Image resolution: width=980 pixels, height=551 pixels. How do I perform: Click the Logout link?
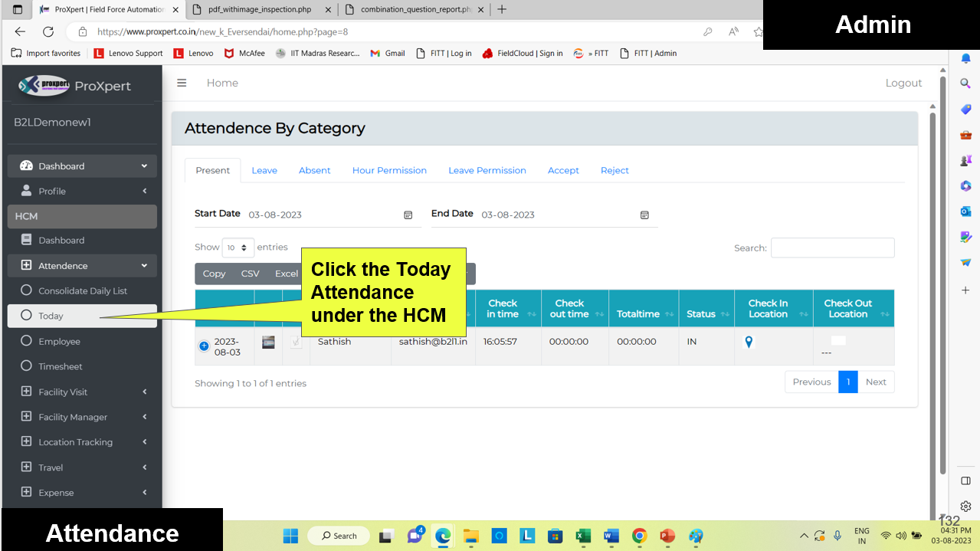(x=903, y=83)
